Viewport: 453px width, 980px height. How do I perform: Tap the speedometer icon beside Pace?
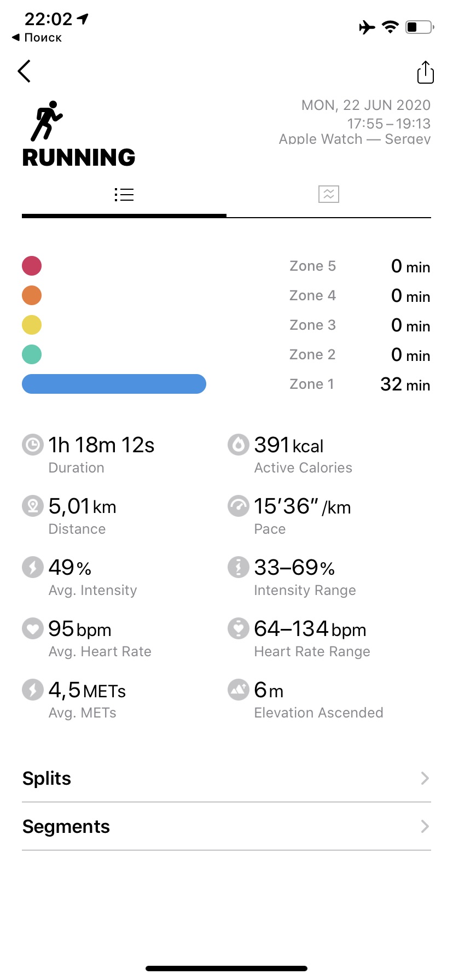239,506
